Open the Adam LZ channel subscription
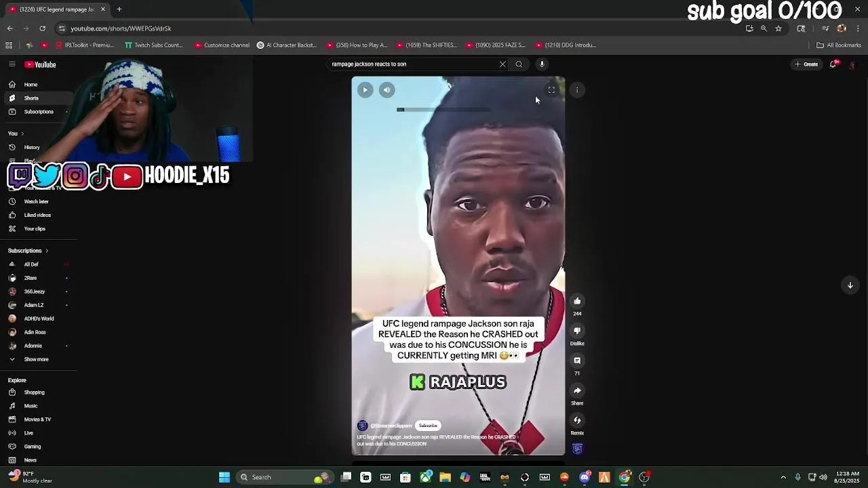The image size is (868, 488). (x=37, y=305)
